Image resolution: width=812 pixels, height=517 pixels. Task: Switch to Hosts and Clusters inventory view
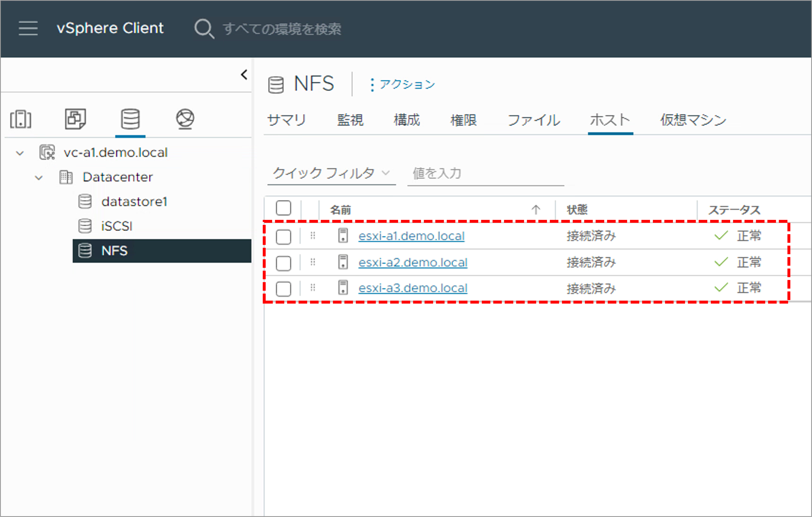click(x=21, y=119)
